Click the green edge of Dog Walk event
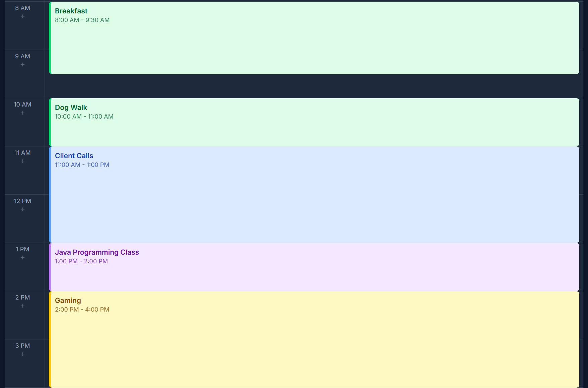588x388 pixels. (x=50, y=122)
